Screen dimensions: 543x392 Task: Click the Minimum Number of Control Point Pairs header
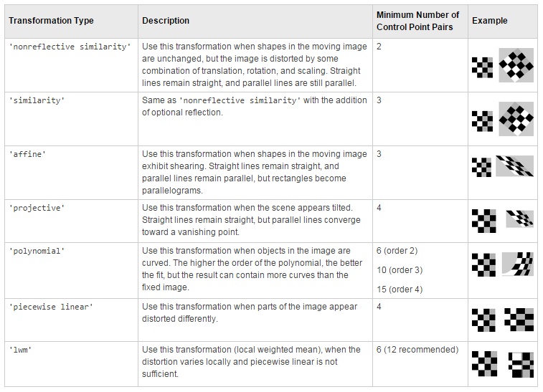click(x=417, y=21)
